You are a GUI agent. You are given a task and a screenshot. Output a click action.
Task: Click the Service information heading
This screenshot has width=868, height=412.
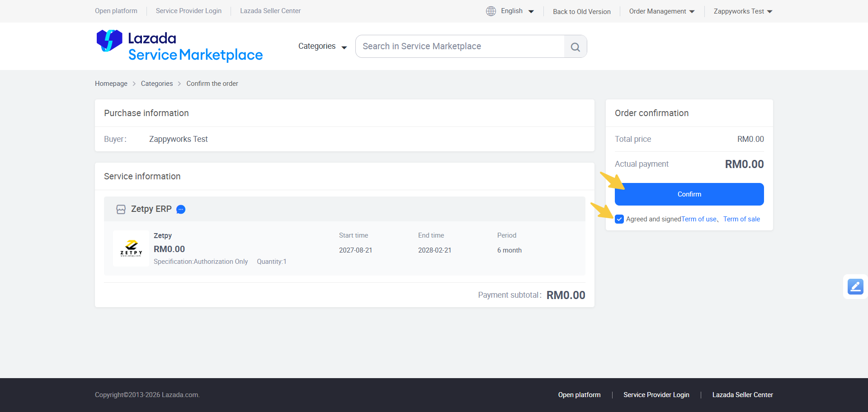(142, 176)
